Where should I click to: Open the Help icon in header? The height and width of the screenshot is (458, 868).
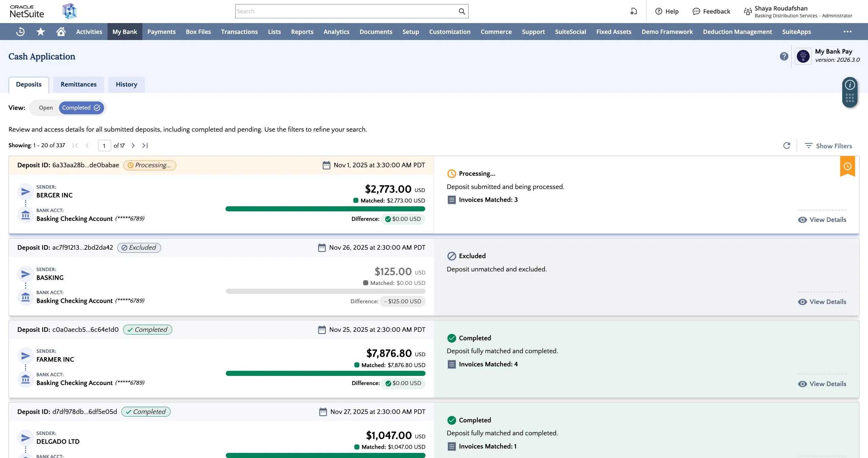[659, 11]
